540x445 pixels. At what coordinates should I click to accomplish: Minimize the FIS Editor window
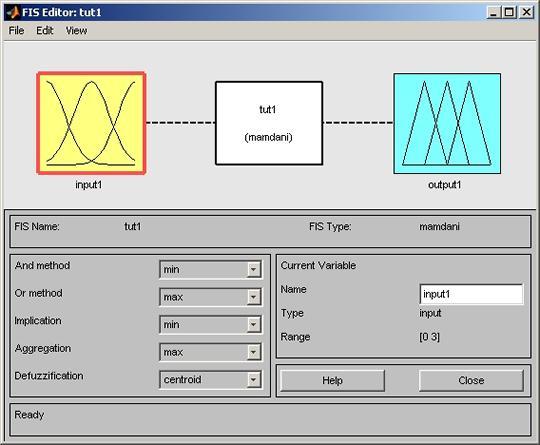coord(494,12)
